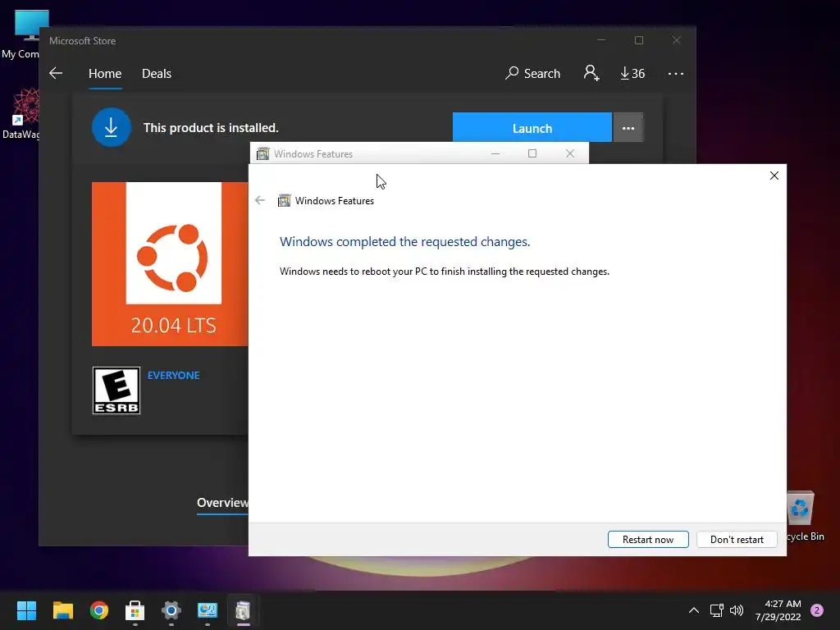This screenshot has height=630, width=840.
Task: Click the network tray icon
Action: [716, 610]
